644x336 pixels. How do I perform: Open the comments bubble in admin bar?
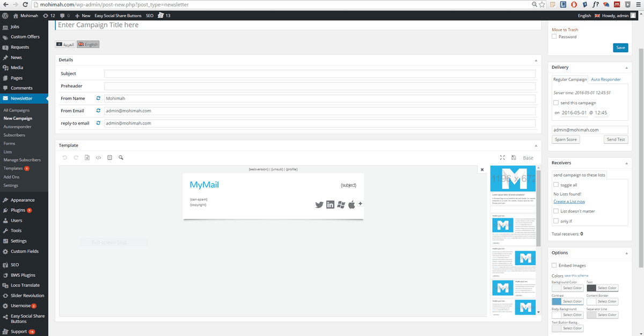point(65,16)
